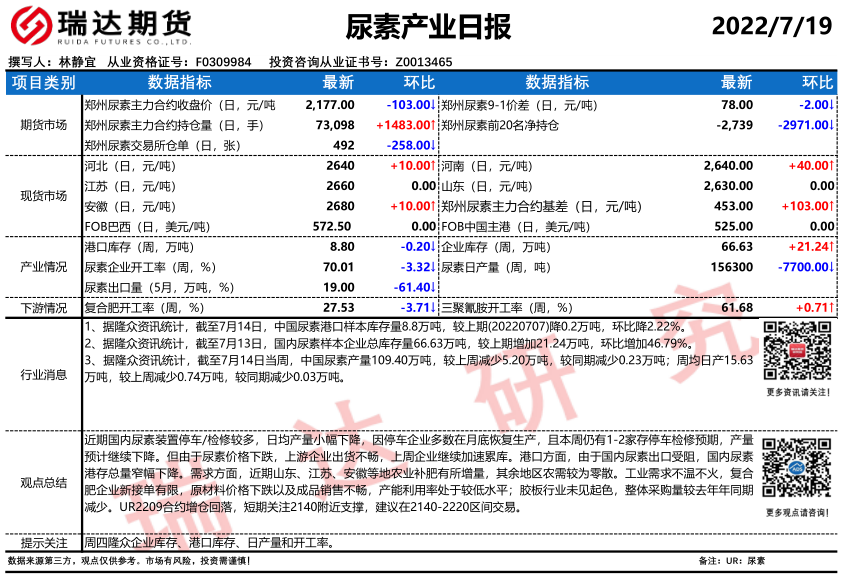Click the 期货市场 row category cell

(x=43, y=125)
